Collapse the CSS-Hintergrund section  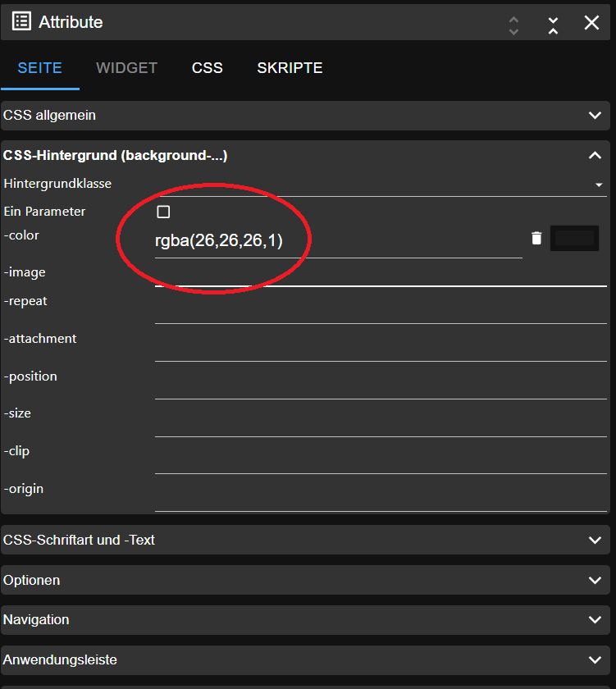[595, 155]
